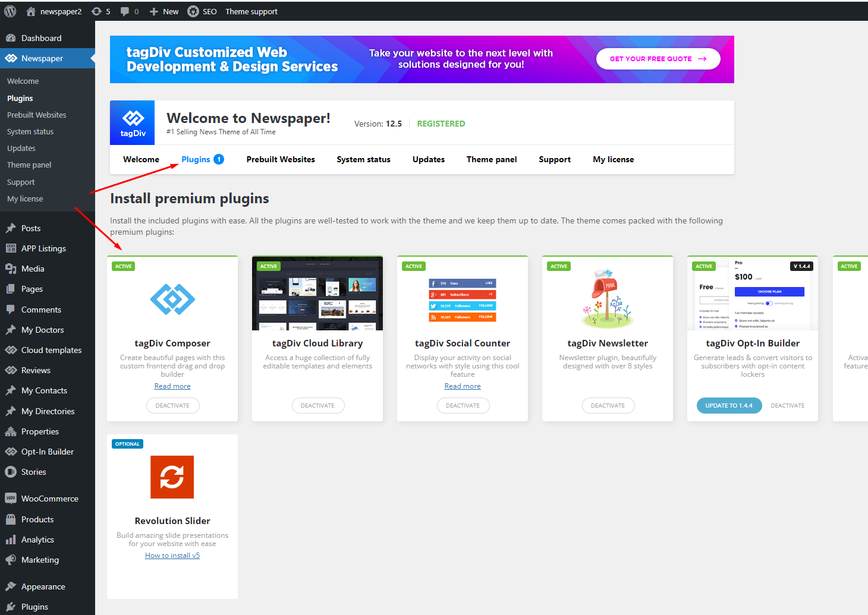Image resolution: width=868 pixels, height=615 pixels.
Task: Open Read more link under Social Counter
Action: [x=463, y=386]
